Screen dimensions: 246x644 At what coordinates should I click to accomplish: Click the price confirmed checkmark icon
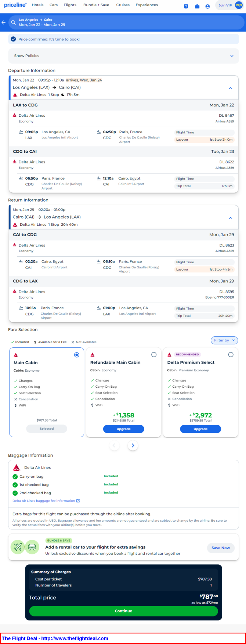pyautogui.click(x=14, y=39)
